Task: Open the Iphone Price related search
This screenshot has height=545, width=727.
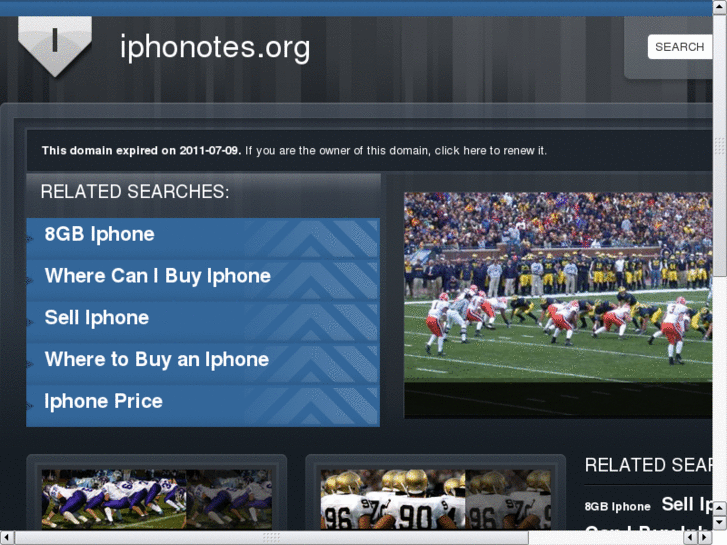Action: (103, 401)
